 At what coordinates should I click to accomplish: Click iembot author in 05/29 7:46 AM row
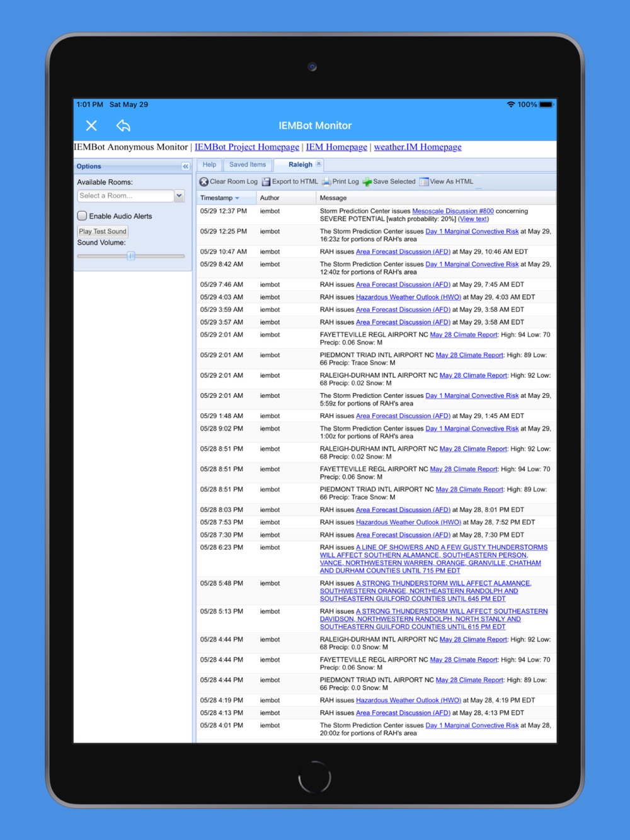click(270, 285)
